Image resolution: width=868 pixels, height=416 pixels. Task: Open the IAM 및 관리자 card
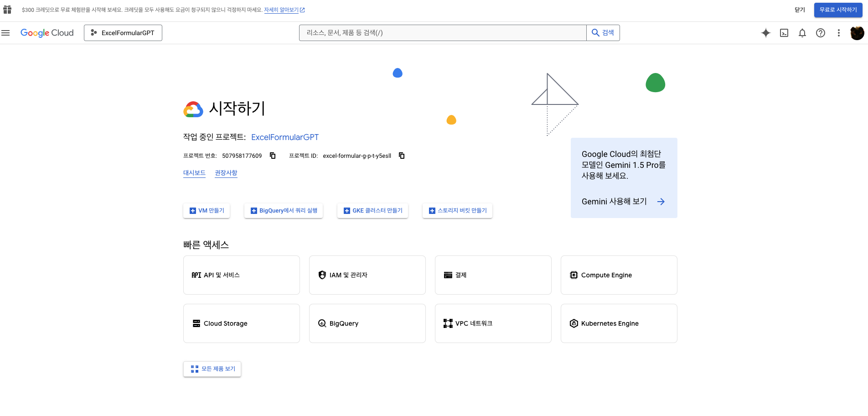pyautogui.click(x=367, y=275)
